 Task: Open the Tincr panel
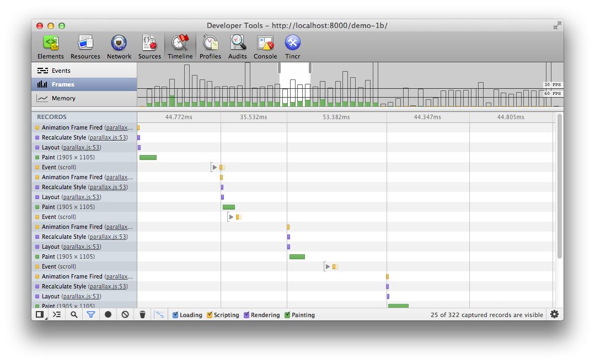coord(293,47)
